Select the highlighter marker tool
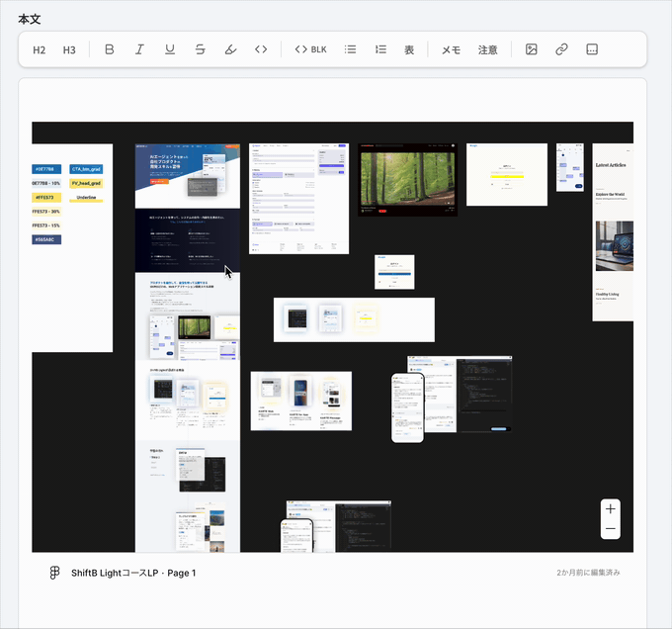The image size is (672, 629). point(230,49)
